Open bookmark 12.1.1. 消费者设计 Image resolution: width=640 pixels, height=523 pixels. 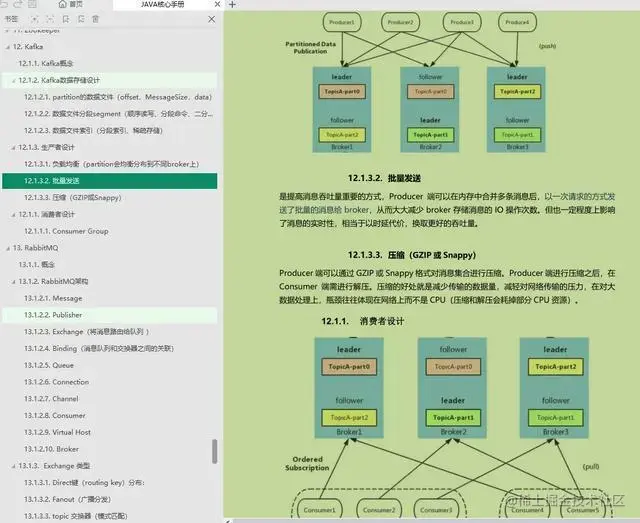tap(47, 214)
